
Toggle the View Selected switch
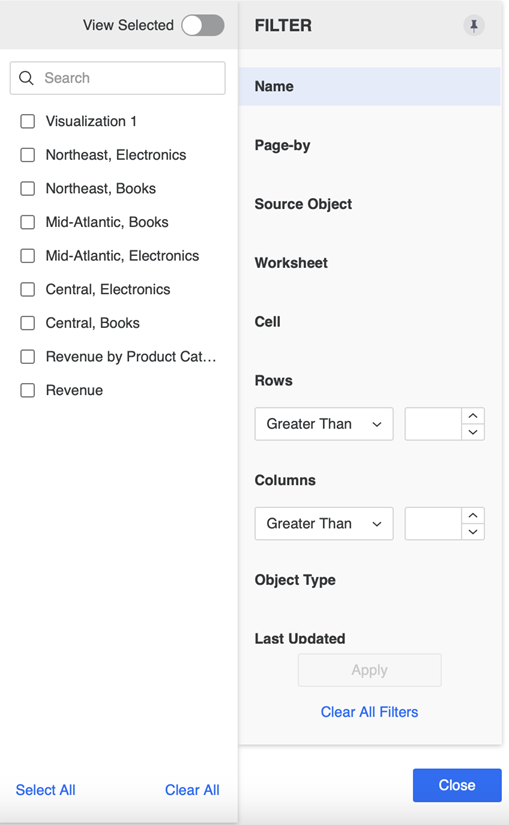[x=203, y=25]
